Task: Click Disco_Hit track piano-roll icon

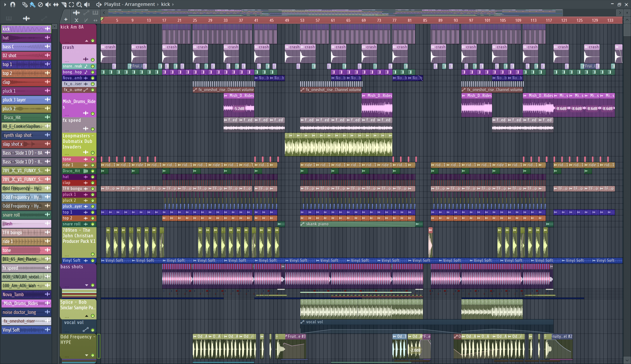Action: (86, 171)
